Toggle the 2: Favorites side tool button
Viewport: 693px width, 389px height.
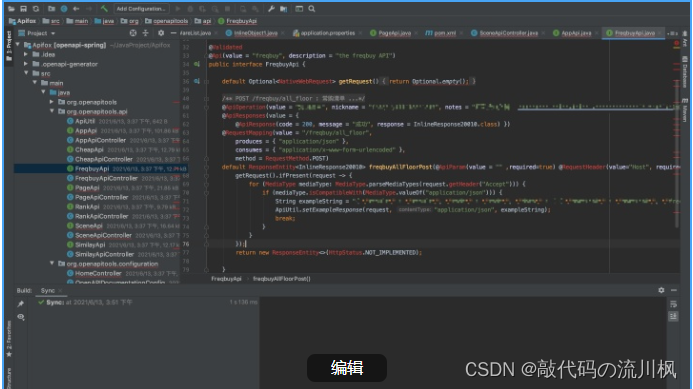(9, 339)
